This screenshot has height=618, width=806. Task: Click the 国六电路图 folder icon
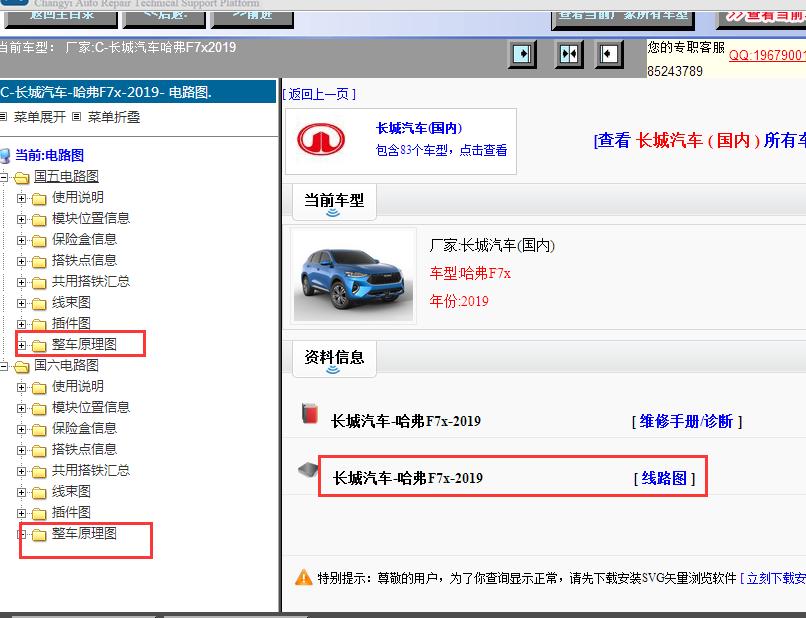click(x=22, y=367)
